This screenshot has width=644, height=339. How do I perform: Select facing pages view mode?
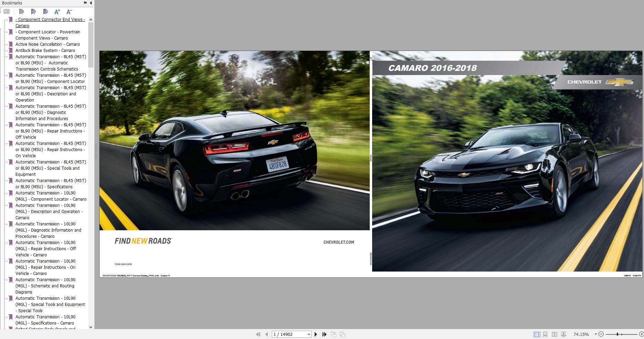tap(554, 334)
